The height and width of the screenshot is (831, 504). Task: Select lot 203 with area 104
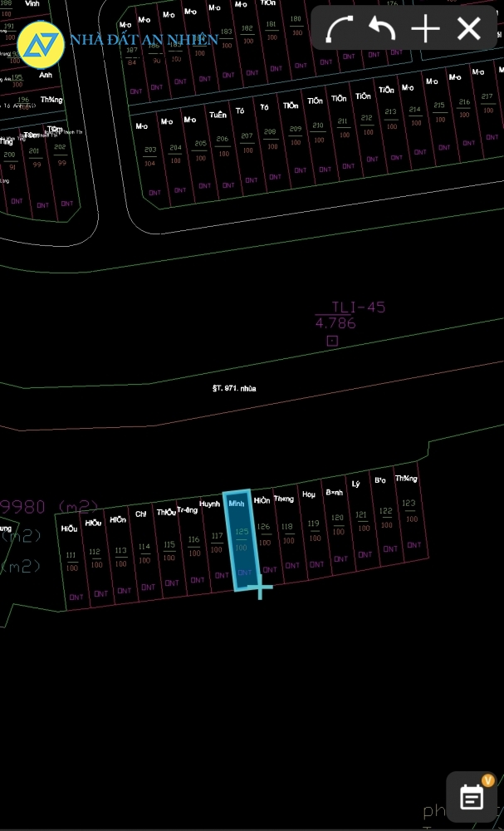point(149,155)
